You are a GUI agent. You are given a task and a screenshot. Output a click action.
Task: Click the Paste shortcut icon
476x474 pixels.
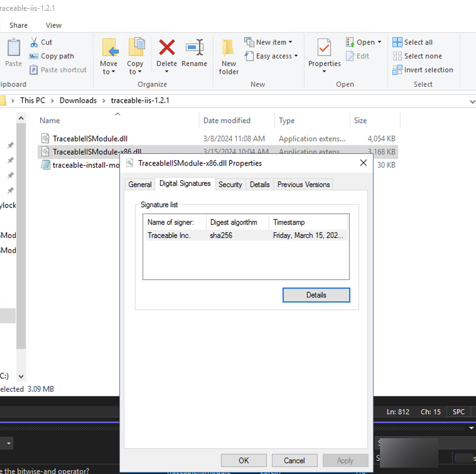(x=34, y=70)
